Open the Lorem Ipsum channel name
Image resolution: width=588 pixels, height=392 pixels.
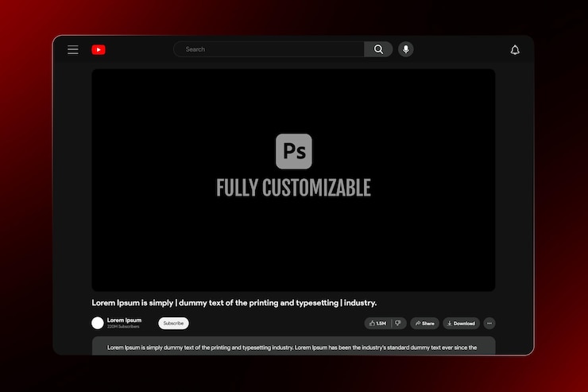(124, 320)
